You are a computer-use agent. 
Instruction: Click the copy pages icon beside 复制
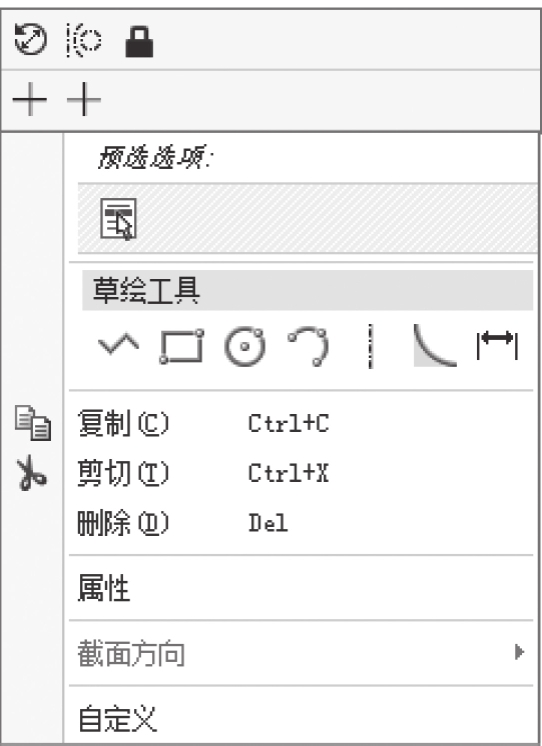tap(33, 422)
